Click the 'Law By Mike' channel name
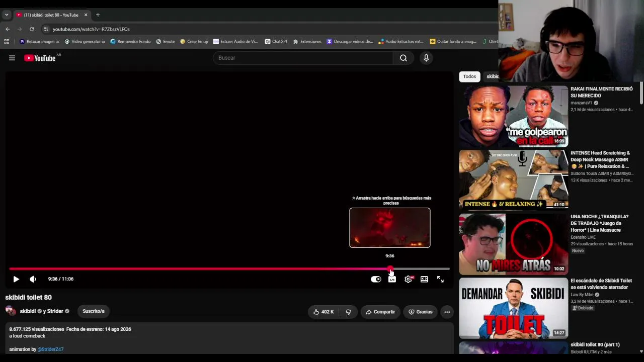 click(x=582, y=295)
